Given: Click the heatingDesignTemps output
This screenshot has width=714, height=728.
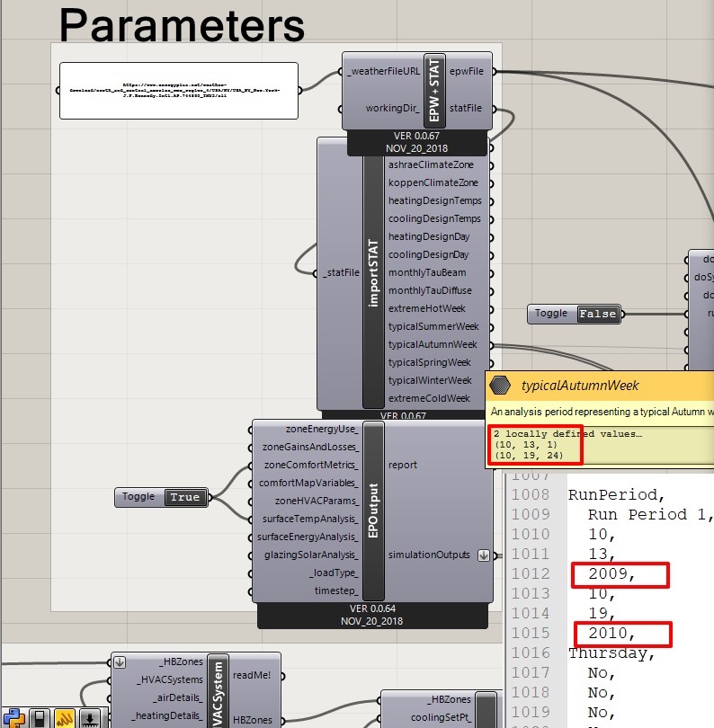Looking at the screenshot, I should coord(435,200).
